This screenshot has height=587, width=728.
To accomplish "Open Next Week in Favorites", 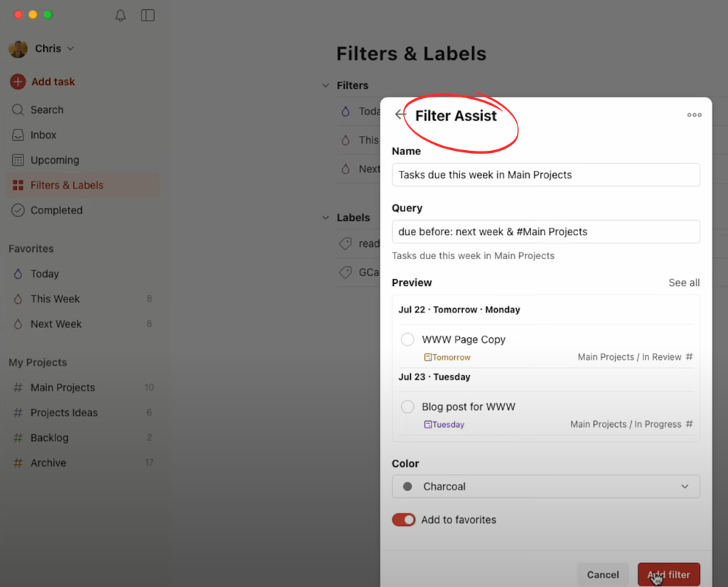I will coord(83,324).
